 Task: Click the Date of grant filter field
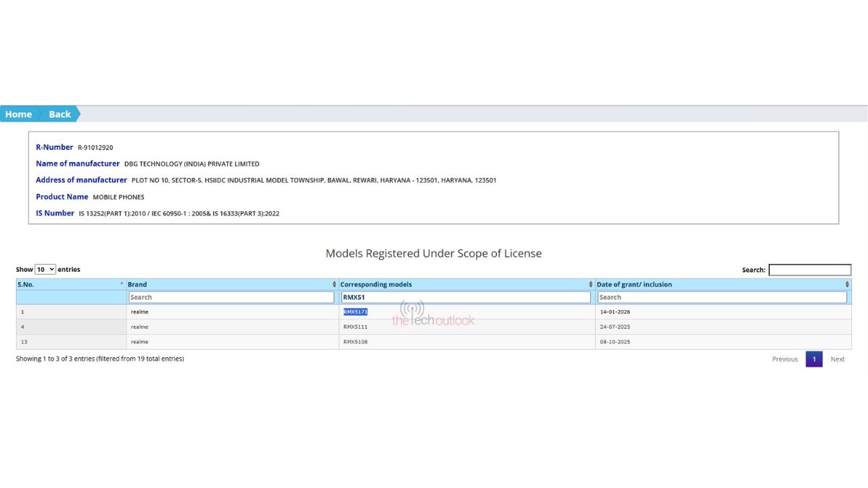coord(722,297)
